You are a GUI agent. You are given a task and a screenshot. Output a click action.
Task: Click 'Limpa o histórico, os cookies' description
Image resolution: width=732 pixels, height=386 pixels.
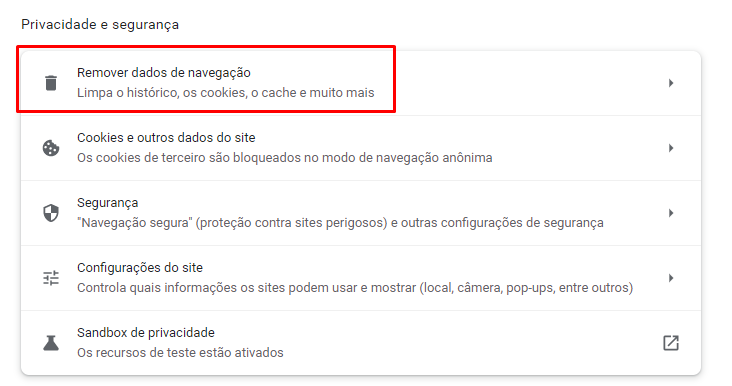tap(225, 93)
